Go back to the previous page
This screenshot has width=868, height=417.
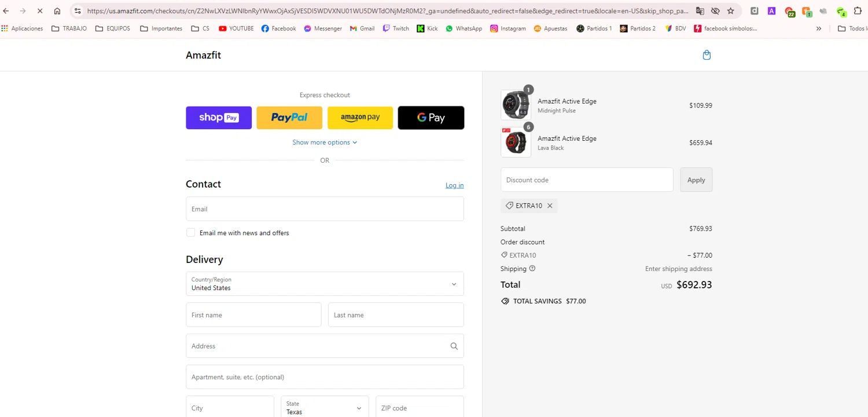click(6, 11)
